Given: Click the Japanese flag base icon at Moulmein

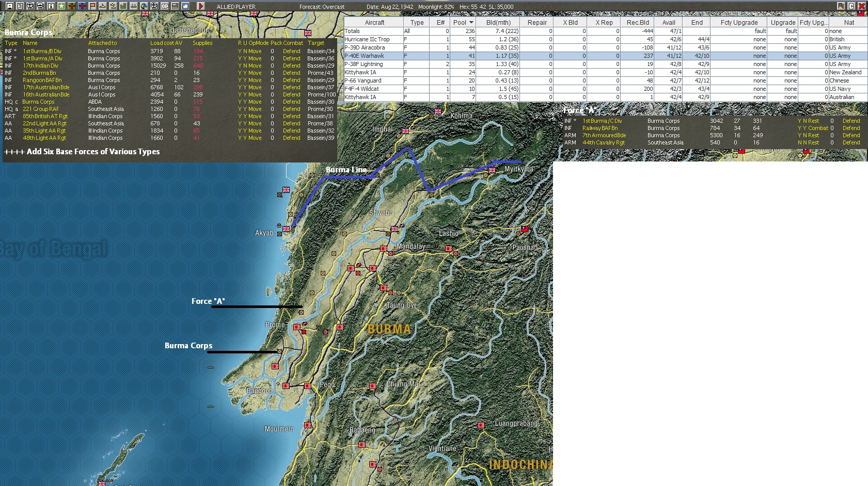Looking at the screenshot, I should pyautogui.click(x=308, y=425).
